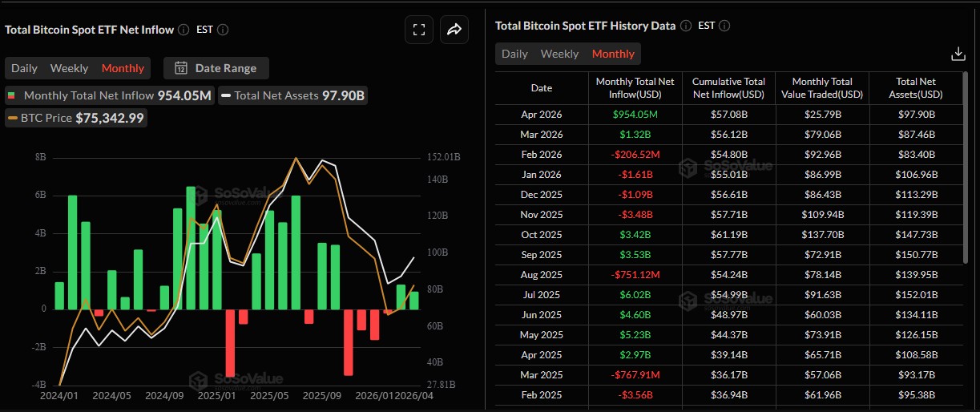Select the Weekly tab in the history data panel
Screen dimensions: 980x412
(x=559, y=54)
